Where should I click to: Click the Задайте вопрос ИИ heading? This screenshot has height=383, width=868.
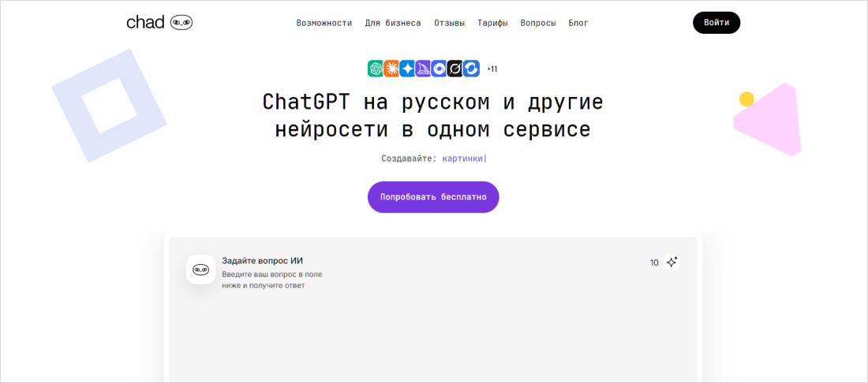coord(262,261)
